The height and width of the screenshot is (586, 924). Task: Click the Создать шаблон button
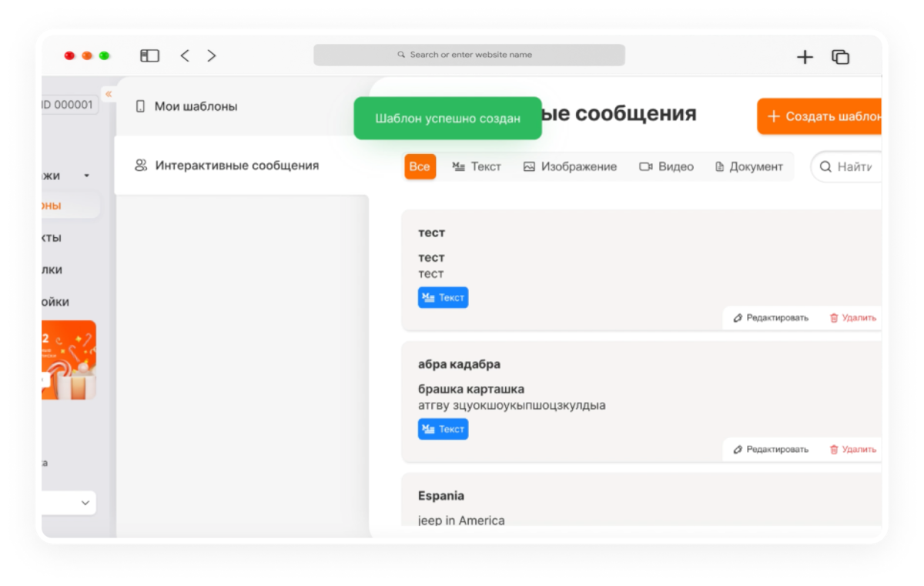tap(819, 116)
